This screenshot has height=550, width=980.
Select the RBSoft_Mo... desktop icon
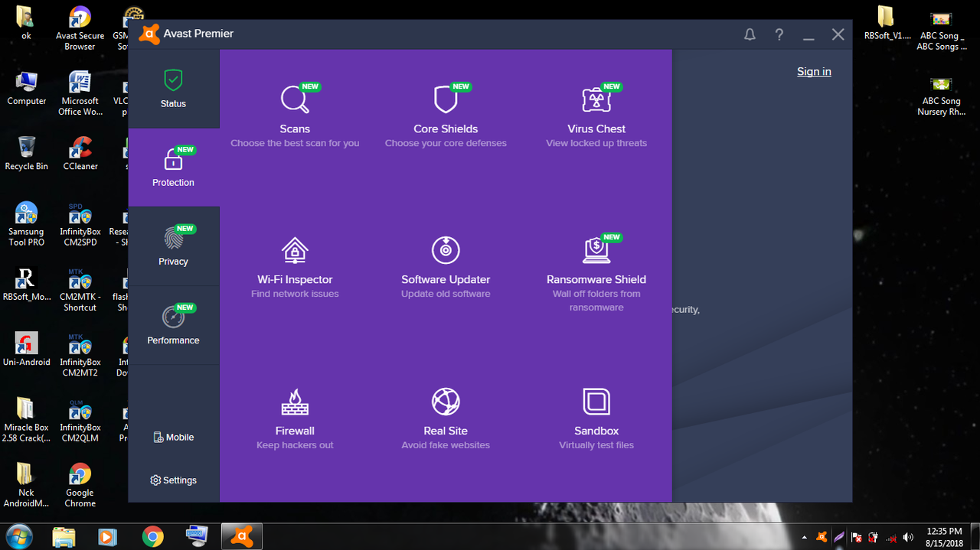(26, 283)
